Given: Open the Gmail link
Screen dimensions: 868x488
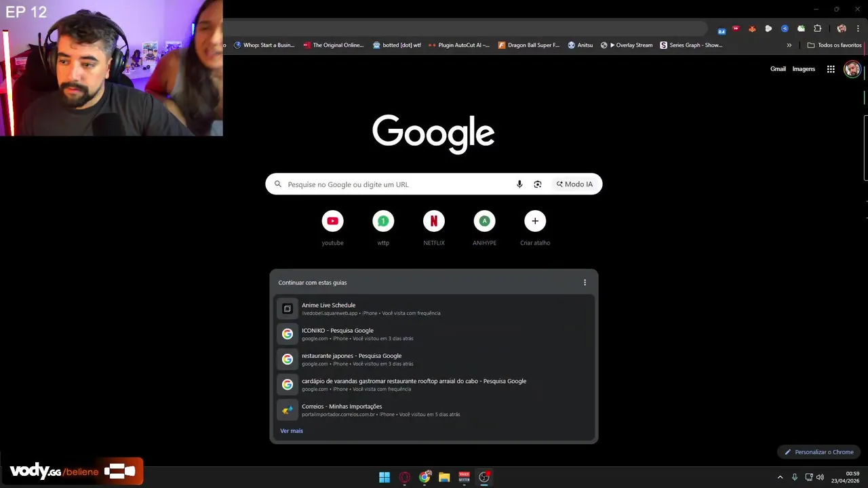Looking at the screenshot, I should tap(778, 69).
